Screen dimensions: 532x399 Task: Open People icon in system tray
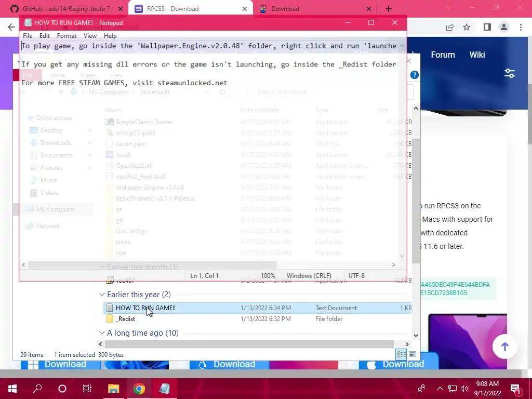coord(421,389)
